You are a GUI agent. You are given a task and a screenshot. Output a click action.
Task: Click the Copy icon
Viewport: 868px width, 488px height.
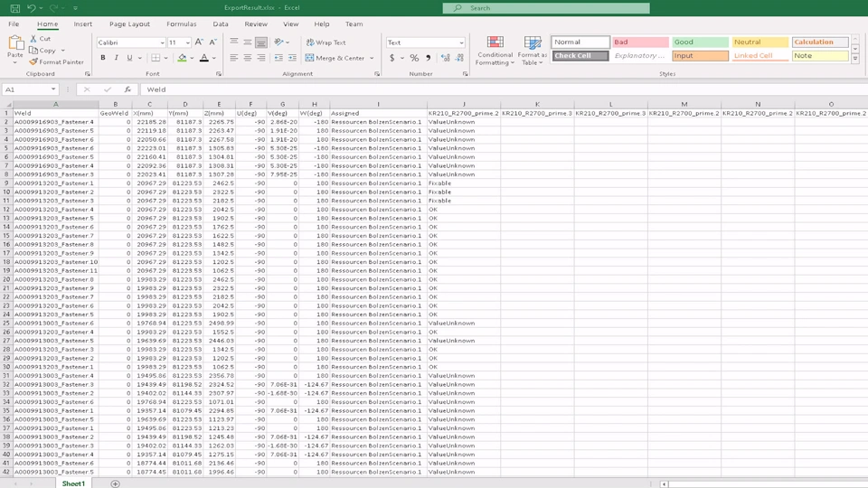coord(33,51)
